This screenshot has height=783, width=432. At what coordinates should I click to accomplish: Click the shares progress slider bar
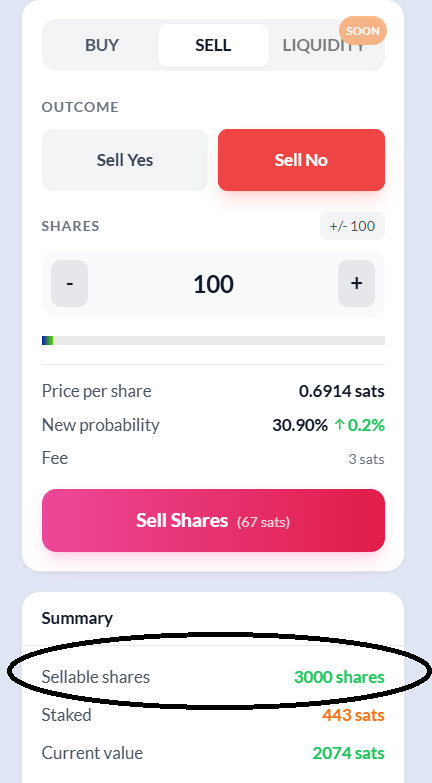(213, 341)
